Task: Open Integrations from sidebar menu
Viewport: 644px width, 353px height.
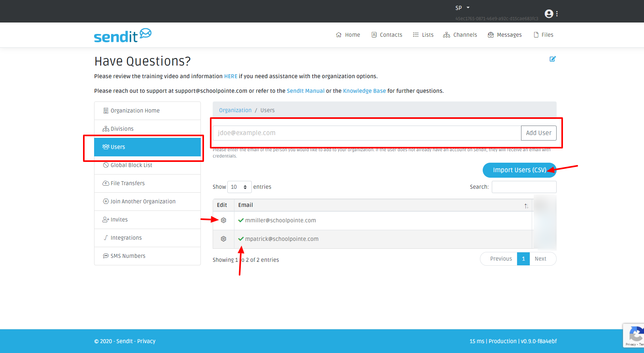Action: [x=126, y=238]
